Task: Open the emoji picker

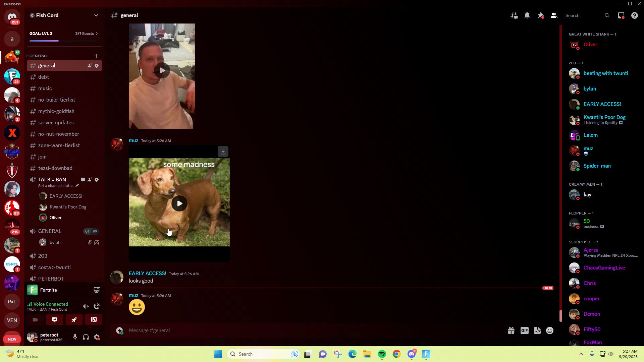Action: click(x=550, y=330)
